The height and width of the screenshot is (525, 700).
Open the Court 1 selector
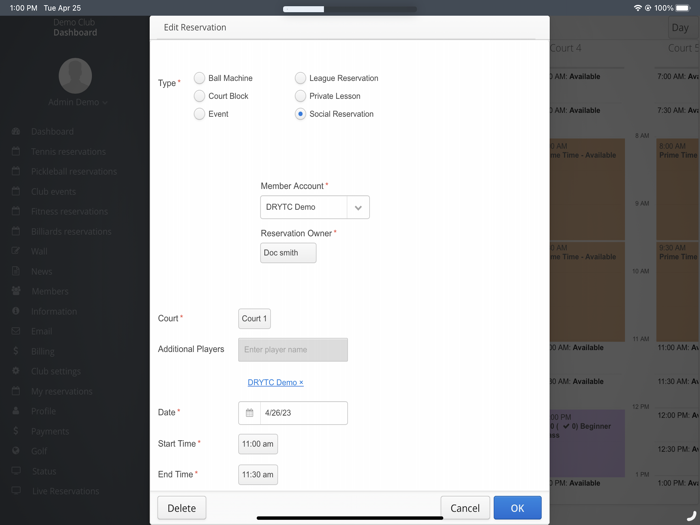pos(254,318)
